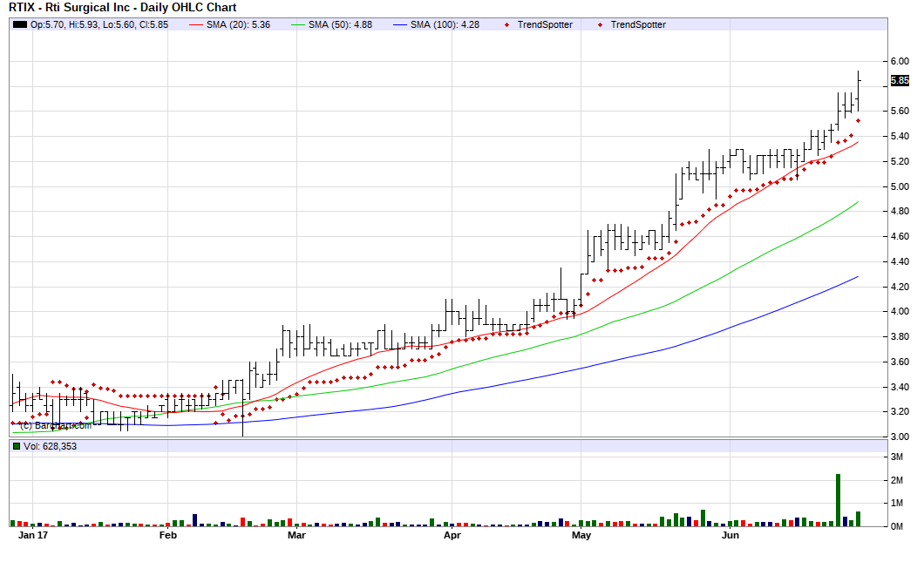Select the 0M volume axis label
The width and height of the screenshot is (924, 562).
(x=897, y=526)
